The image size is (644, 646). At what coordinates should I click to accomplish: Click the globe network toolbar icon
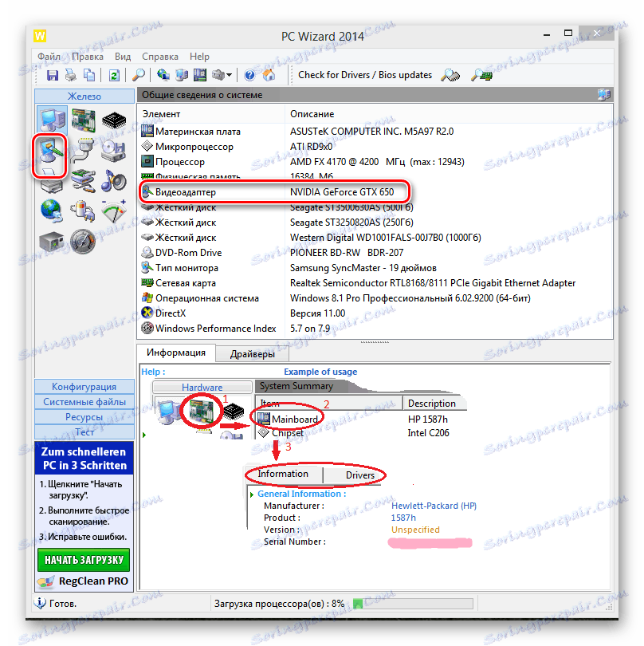163,75
